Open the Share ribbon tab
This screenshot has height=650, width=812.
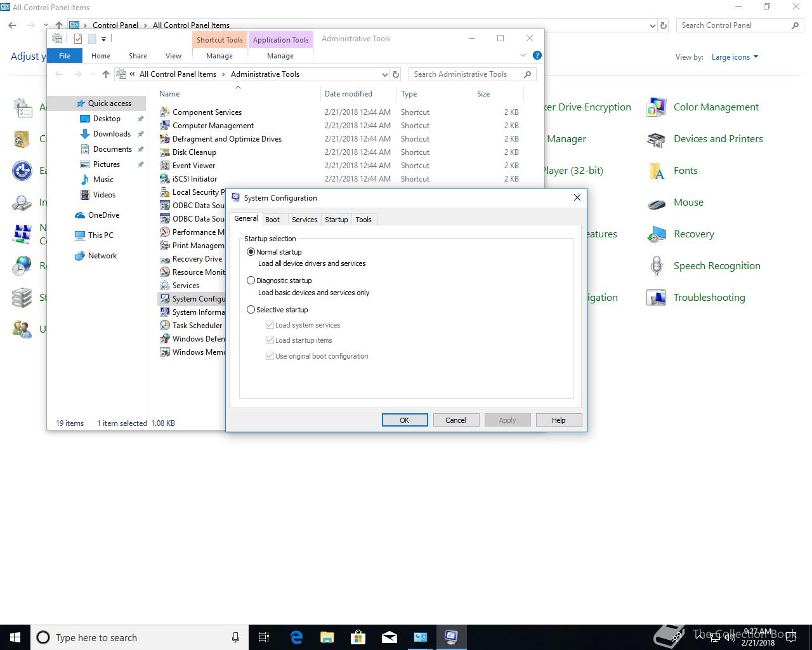pos(138,56)
